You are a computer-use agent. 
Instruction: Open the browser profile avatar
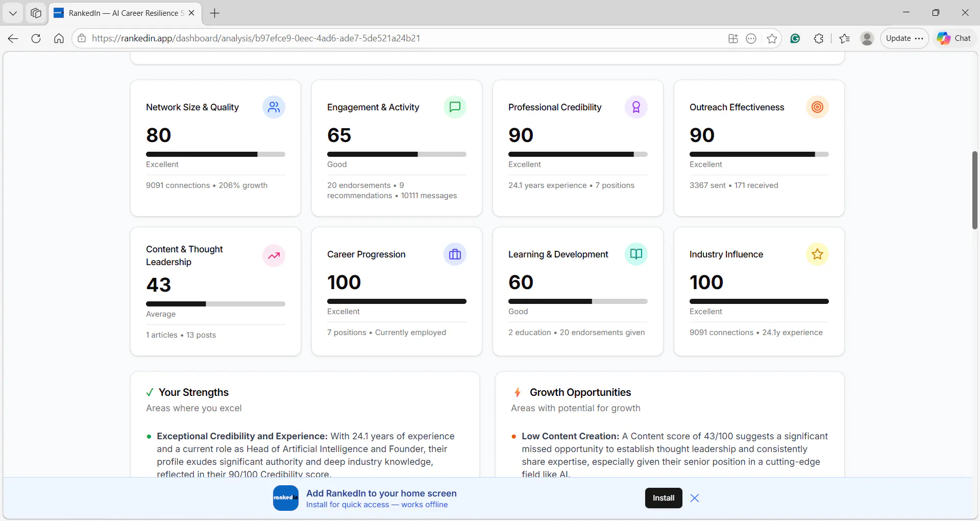point(867,38)
